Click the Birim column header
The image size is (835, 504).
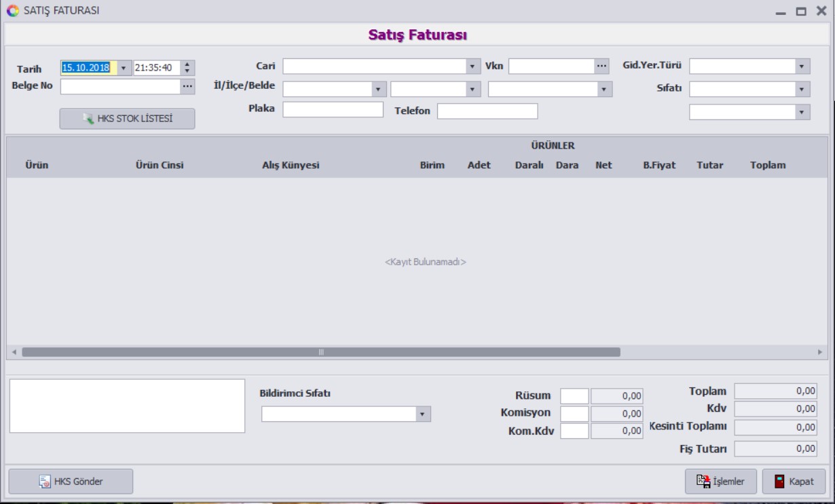point(432,165)
